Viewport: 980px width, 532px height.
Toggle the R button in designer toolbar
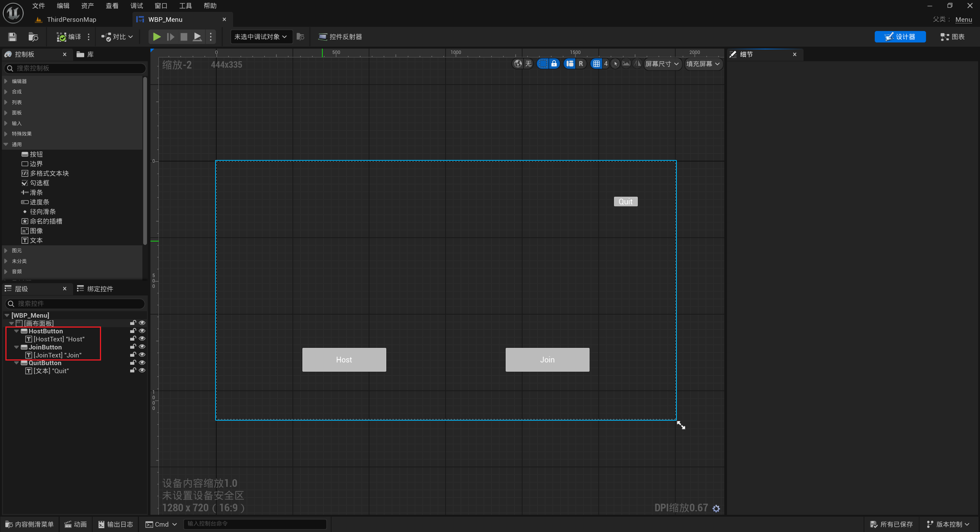click(581, 64)
